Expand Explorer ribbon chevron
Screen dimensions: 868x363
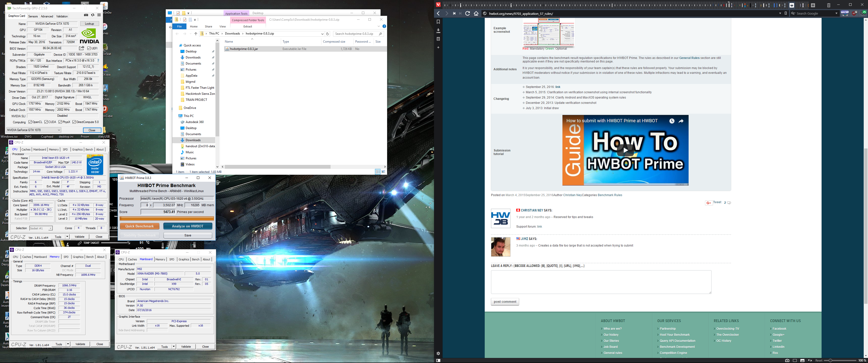point(379,26)
